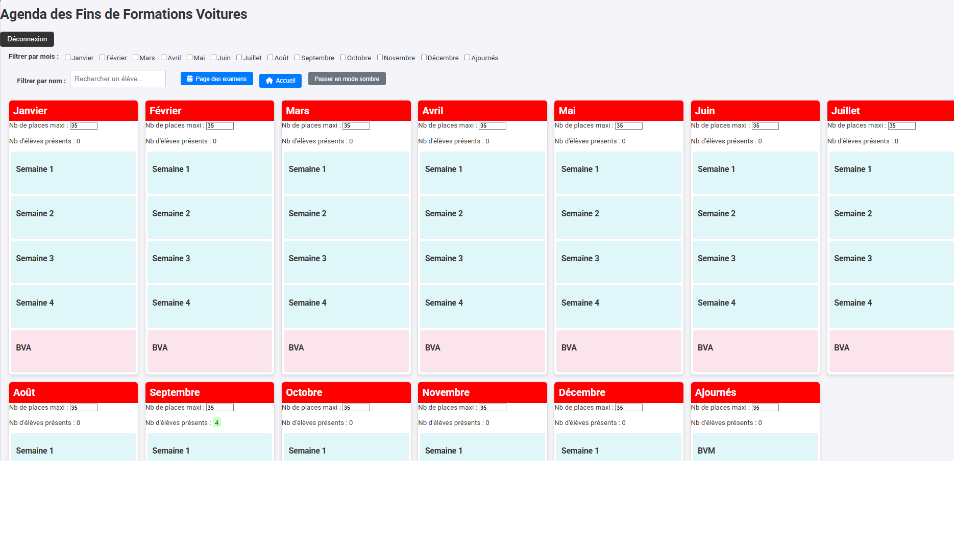
Task: Switch on dark mode with Passer en mode sombre
Action: tap(347, 79)
